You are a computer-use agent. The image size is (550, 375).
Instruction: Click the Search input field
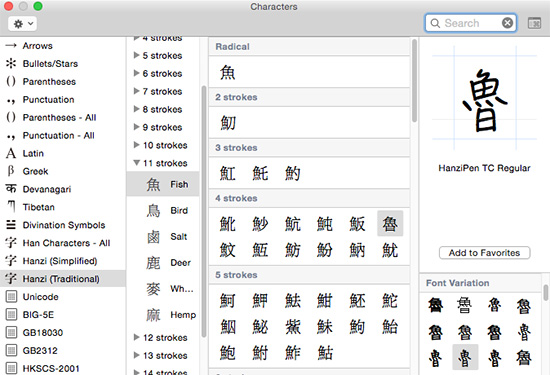click(470, 23)
